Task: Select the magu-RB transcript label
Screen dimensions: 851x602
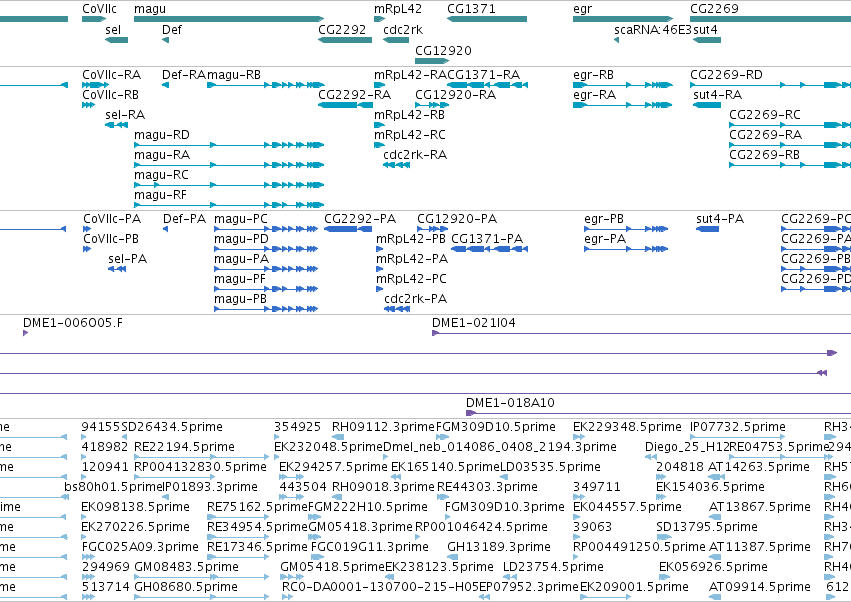Action: tap(234, 75)
